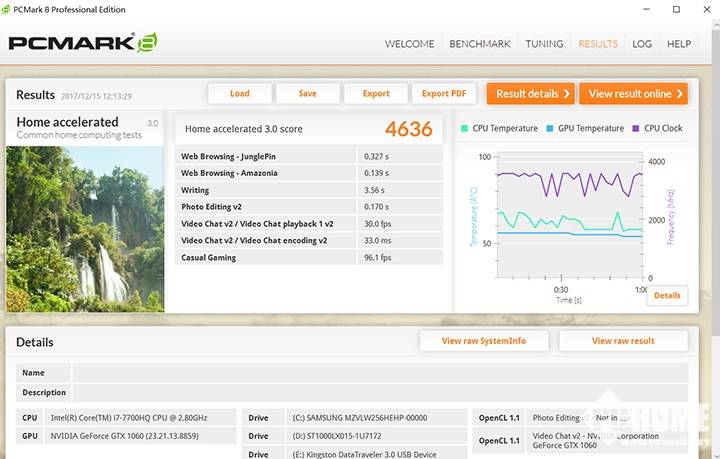Click the Home accelerated heading
The height and width of the screenshot is (459, 720).
[68, 122]
